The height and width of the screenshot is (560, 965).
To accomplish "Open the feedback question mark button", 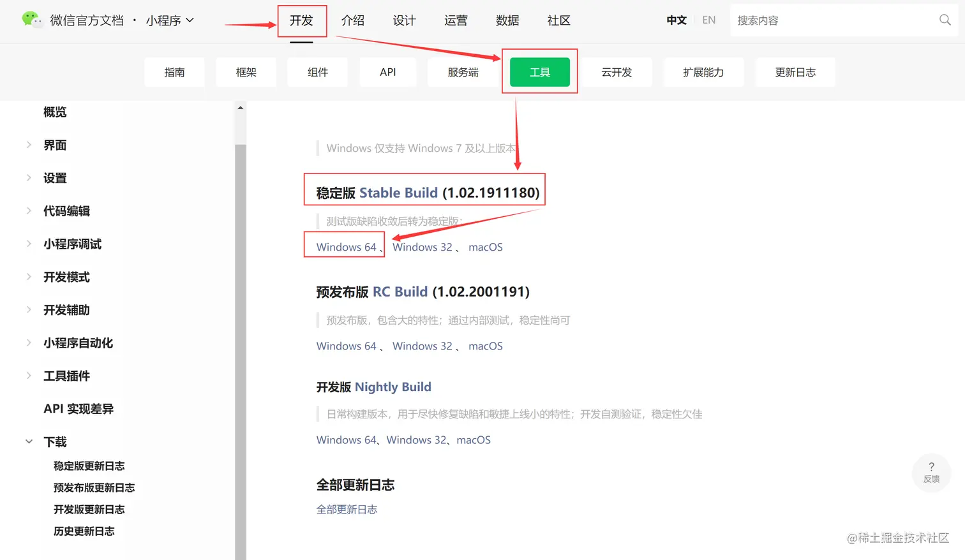I will 931,472.
